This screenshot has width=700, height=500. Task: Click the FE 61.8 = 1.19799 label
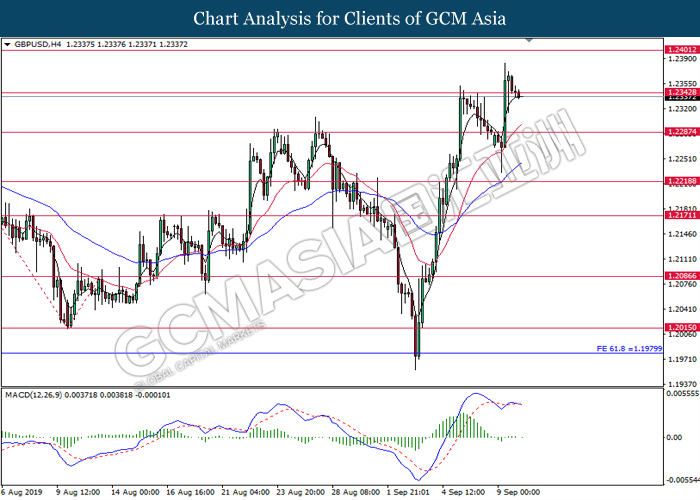coord(629,349)
